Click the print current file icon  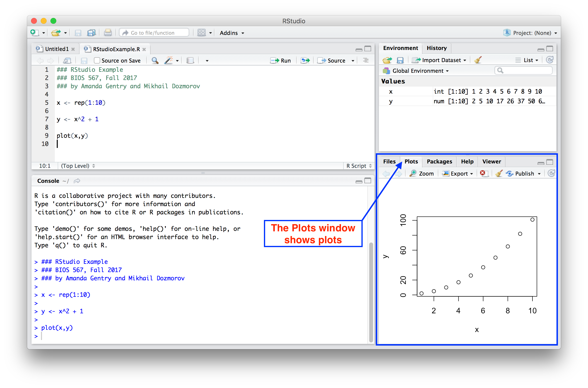coord(108,33)
